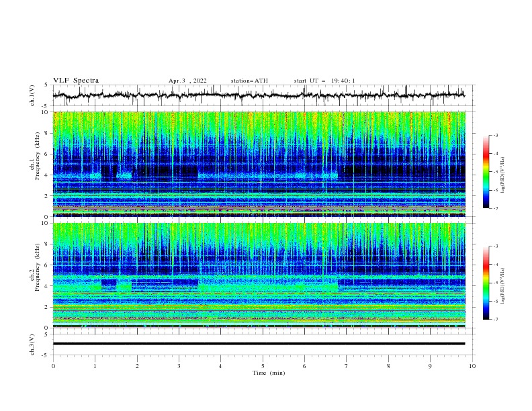Click the "-3" label on ch.1 color bar
Screen dimensions: 532x411
coord(495,136)
